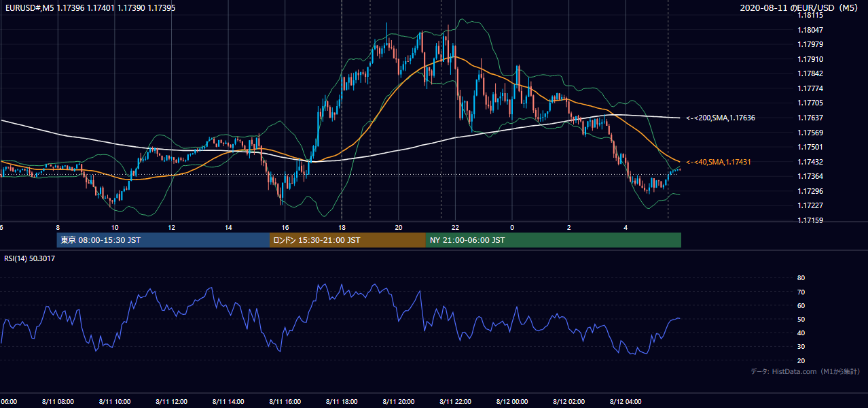Click RSI scale level 70
This screenshot has width=868, height=408.
pyautogui.click(x=801, y=292)
